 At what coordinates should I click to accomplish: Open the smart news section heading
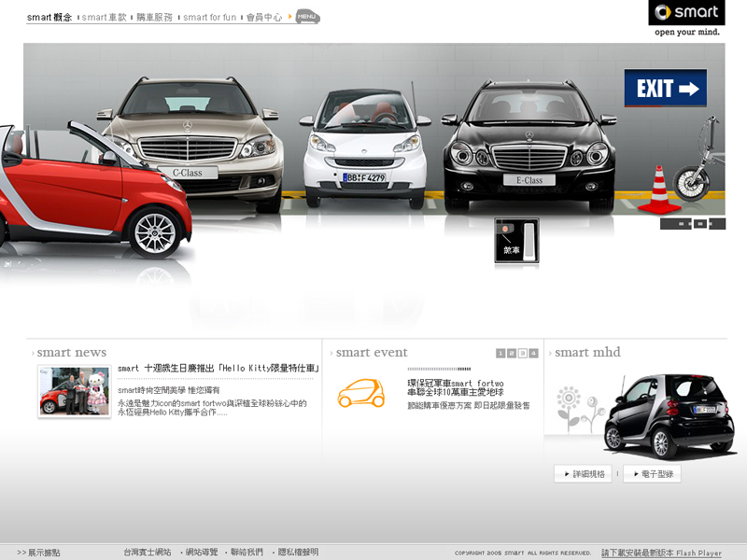tap(72, 353)
